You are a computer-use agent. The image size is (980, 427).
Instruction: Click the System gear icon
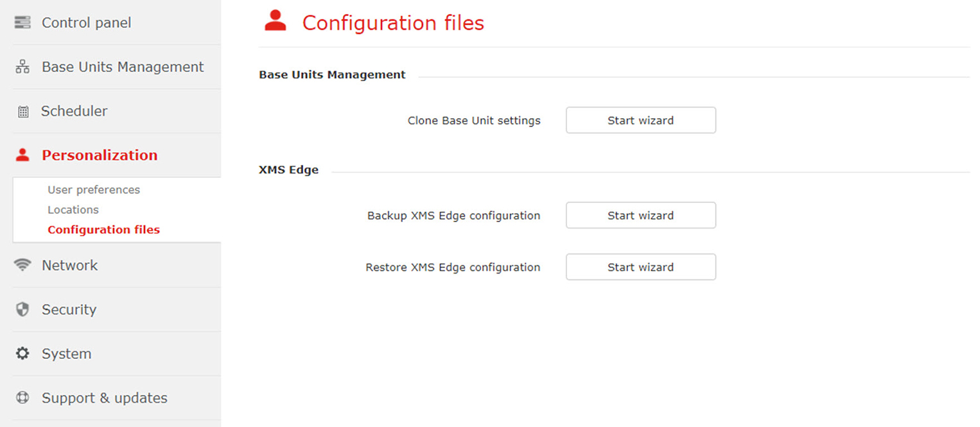tap(22, 354)
